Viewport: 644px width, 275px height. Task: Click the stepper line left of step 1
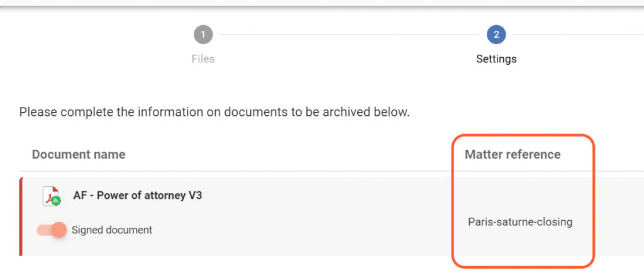click(94, 35)
